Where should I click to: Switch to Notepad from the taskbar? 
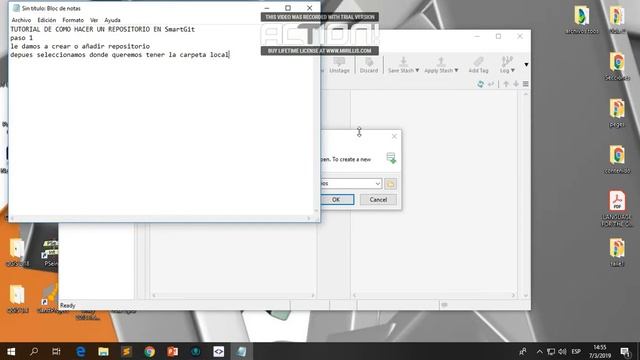242,351
